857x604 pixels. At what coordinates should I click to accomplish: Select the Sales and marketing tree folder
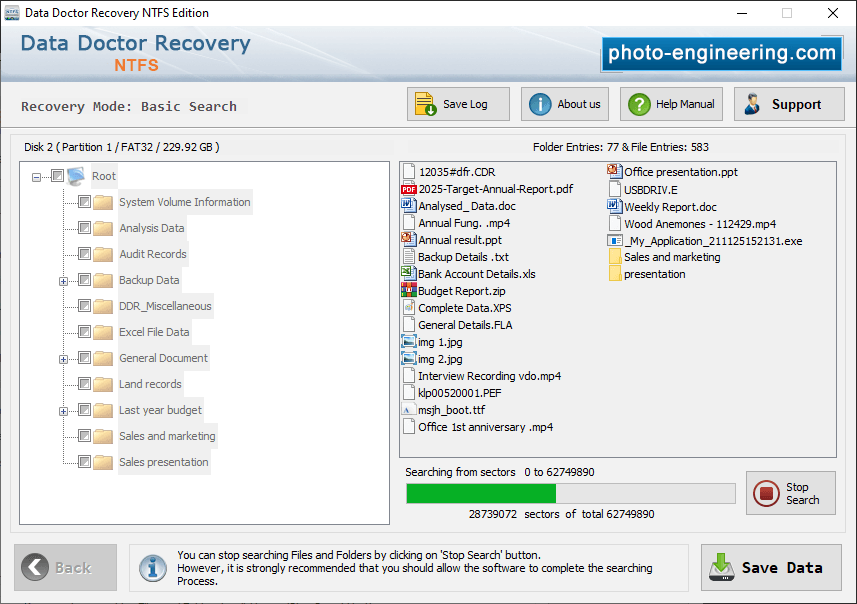click(167, 436)
